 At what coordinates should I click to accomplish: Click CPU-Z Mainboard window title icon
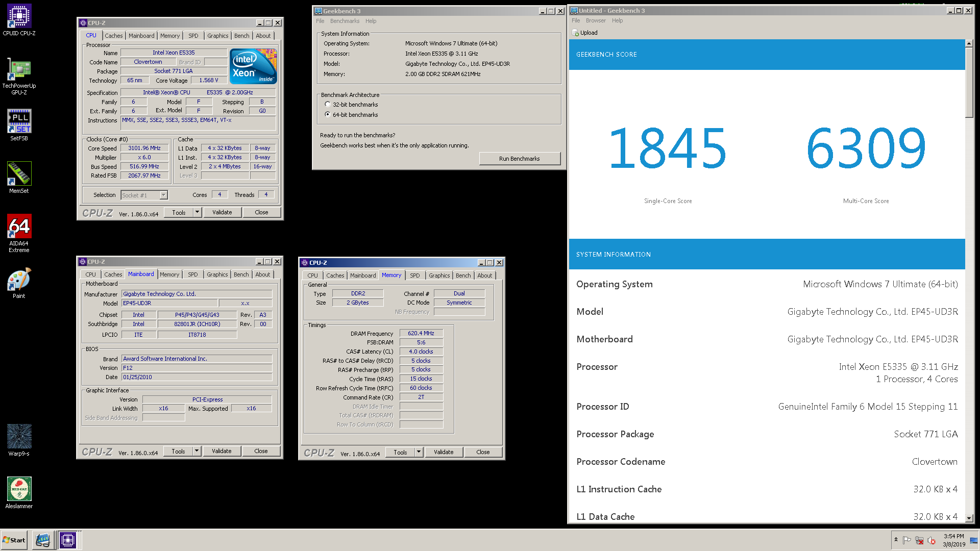coord(83,262)
